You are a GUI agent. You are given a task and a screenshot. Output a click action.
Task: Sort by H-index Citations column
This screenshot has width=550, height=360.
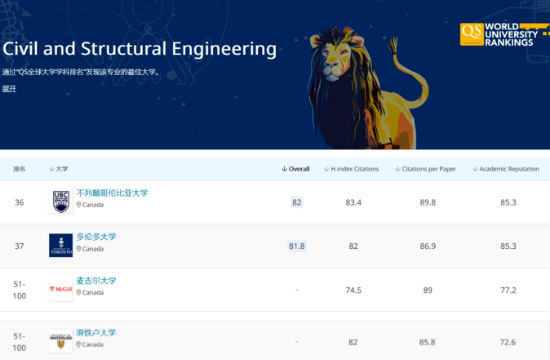click(351, 169)
